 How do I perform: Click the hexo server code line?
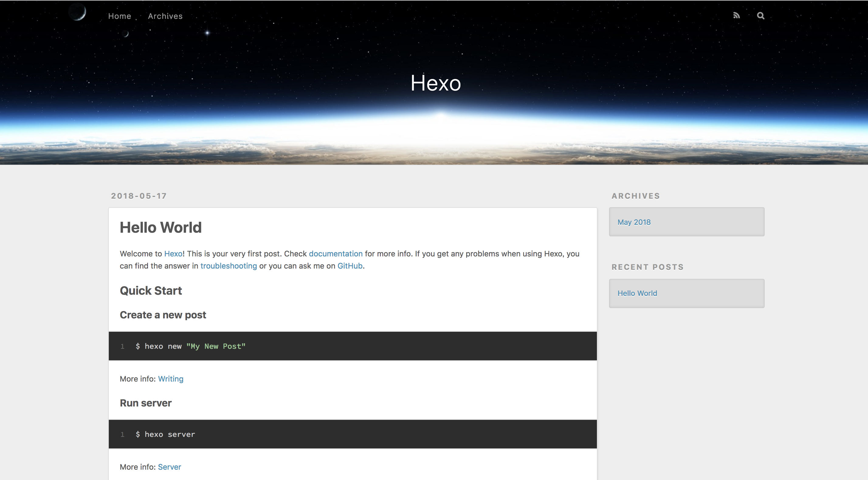click(165, 434)
